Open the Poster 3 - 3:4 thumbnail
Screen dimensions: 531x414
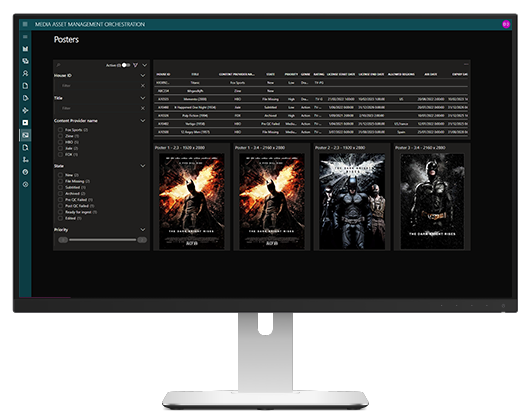[432, 201]
